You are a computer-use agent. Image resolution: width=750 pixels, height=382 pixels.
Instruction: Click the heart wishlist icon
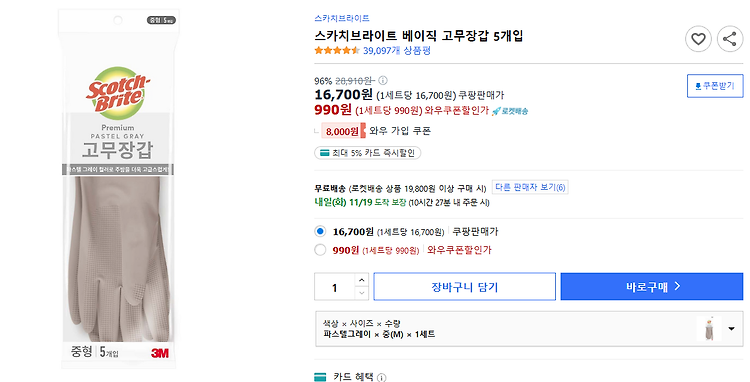698,39
